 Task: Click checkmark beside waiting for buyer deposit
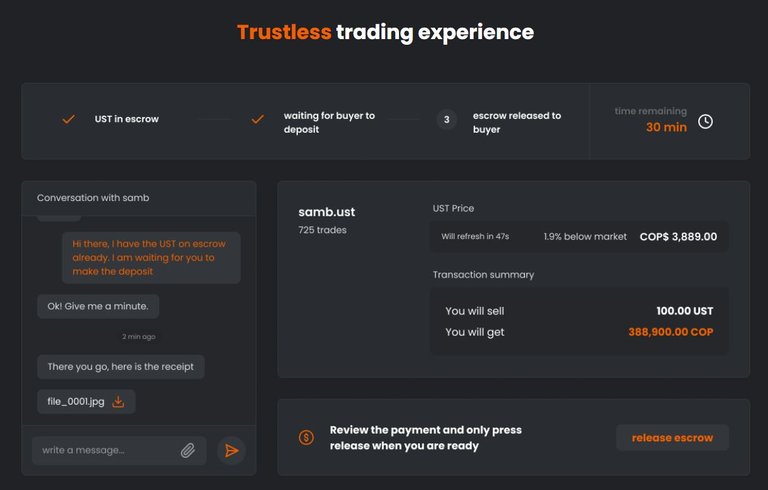tap(258, 119)
